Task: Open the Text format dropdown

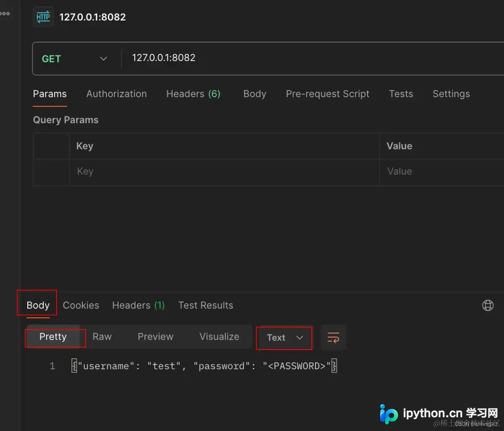Action: (284, 338)
